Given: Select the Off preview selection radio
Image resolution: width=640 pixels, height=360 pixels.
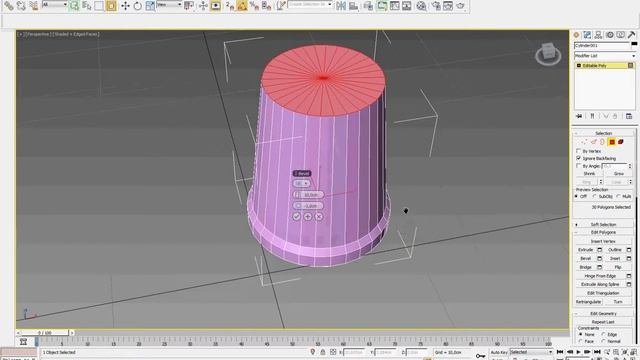Looking at the screenshot, I should click(576, 196).
